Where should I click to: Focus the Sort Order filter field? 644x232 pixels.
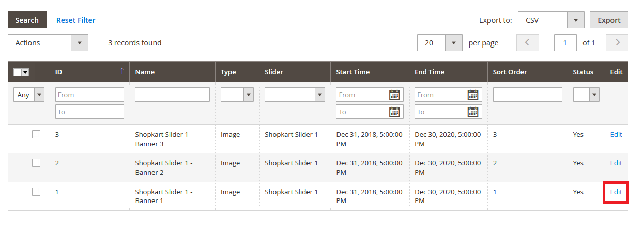(x=527, y=95)
